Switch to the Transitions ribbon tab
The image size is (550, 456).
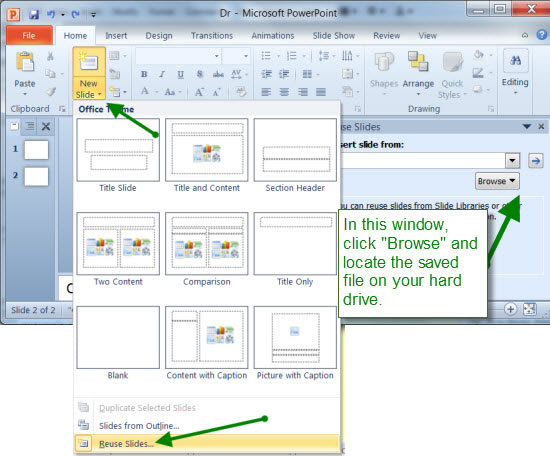coord(212,36)
